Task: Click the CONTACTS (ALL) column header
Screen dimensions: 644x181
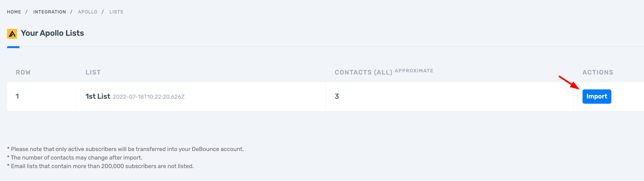Action: click(x=363, y=72)
